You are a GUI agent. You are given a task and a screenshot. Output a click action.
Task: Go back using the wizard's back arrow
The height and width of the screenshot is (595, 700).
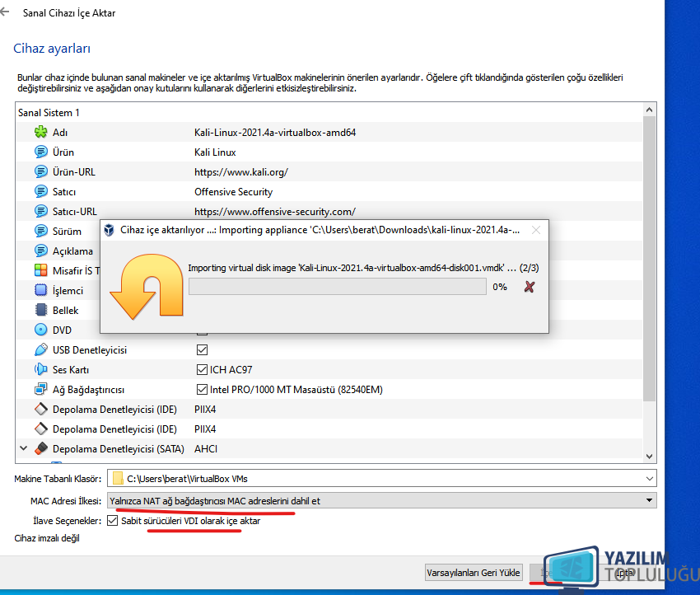pos(5,12)
